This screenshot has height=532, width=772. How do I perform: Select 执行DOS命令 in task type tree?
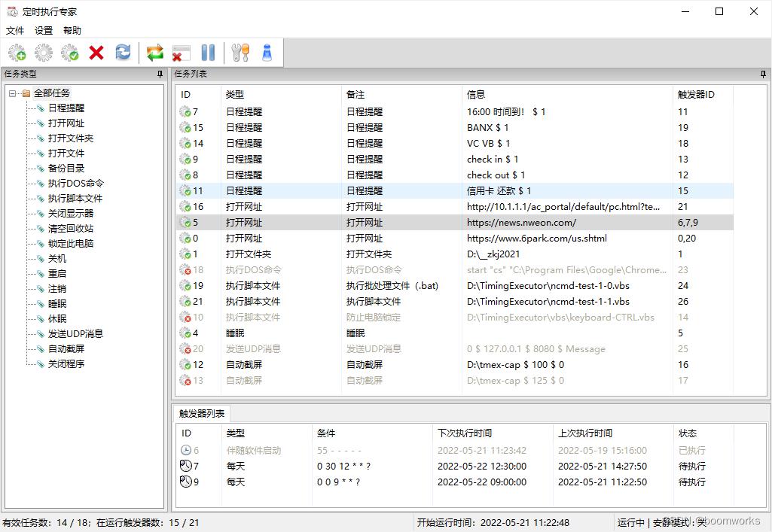click(x=76, y=184)
